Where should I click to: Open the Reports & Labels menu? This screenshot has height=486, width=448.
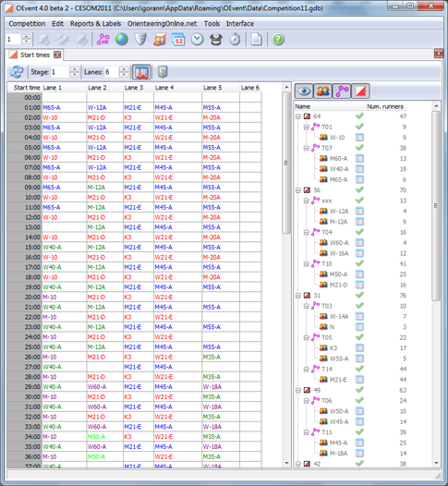pos(95,23)
